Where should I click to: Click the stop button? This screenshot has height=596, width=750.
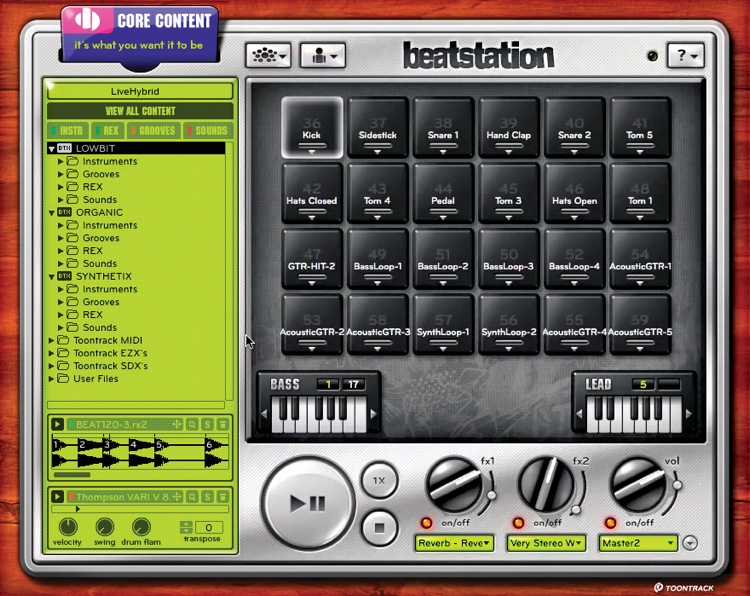point(379,528)
